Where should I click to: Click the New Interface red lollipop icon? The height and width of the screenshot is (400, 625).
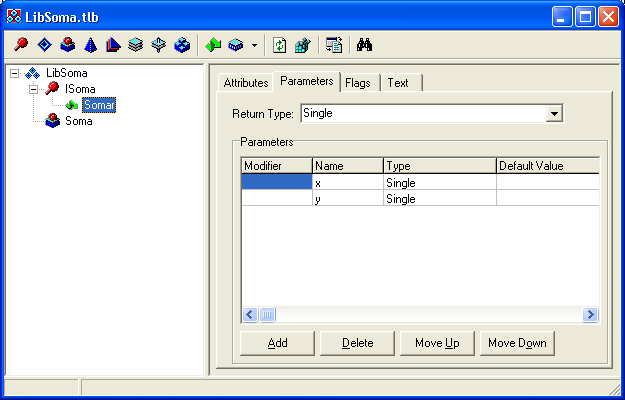click(21, 45)
